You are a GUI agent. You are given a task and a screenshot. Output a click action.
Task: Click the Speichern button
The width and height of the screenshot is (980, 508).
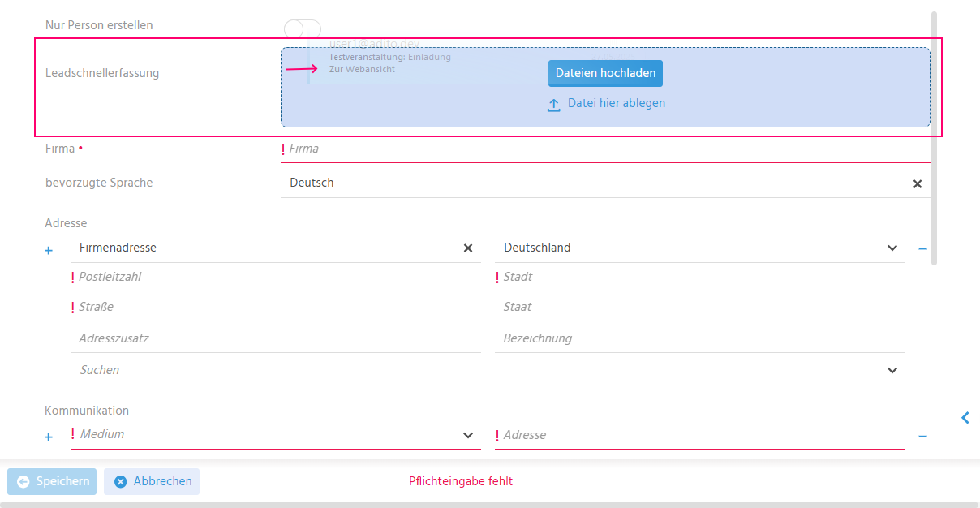[x=52, y=481]
